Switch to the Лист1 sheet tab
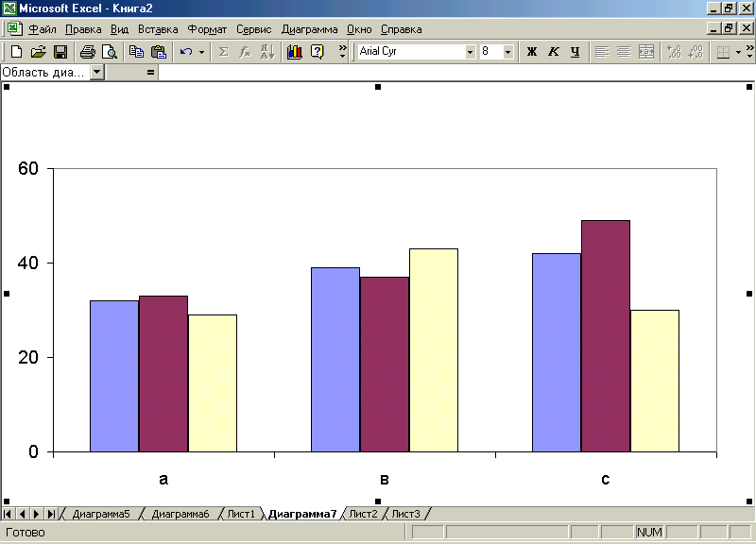Viewport: 756px width, 544px height. [241, 514]
